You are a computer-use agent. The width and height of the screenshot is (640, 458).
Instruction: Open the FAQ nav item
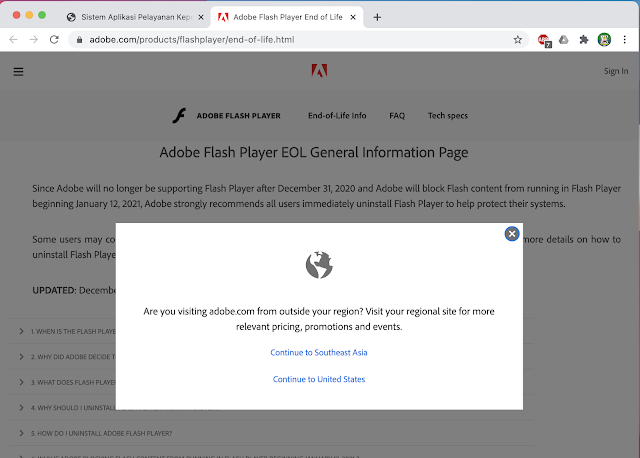397,116
